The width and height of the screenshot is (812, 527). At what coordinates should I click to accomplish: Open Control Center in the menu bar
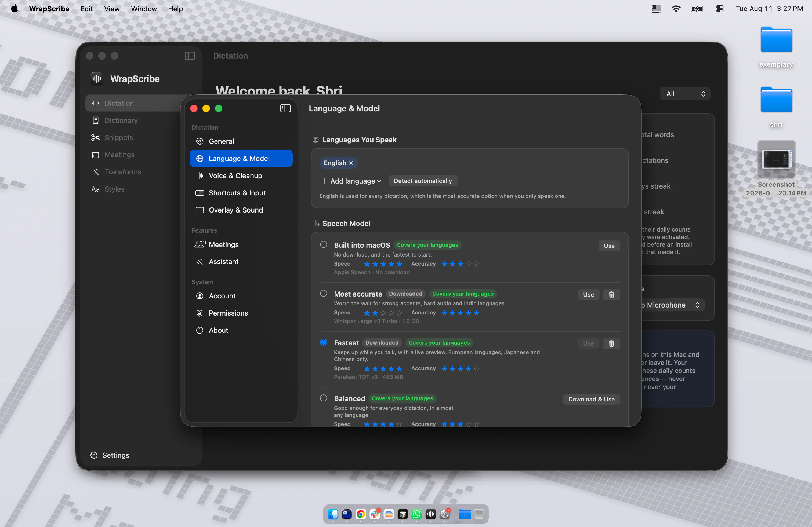click(720, 9)
